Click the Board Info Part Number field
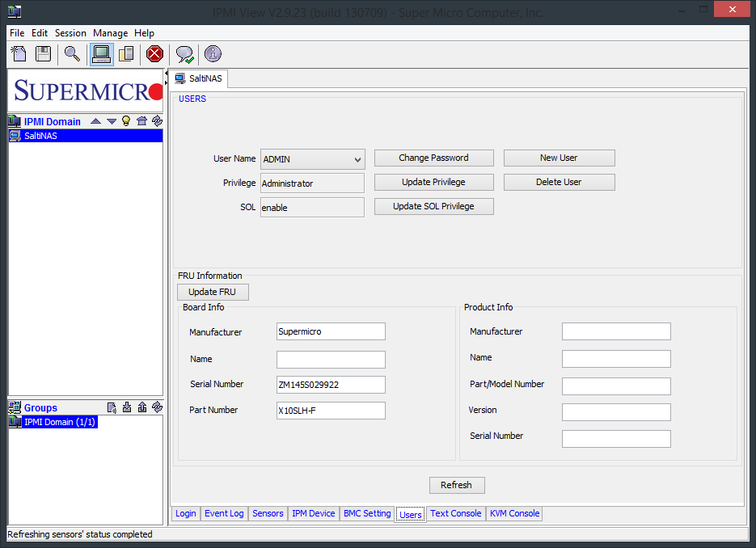 click(331, 411)
